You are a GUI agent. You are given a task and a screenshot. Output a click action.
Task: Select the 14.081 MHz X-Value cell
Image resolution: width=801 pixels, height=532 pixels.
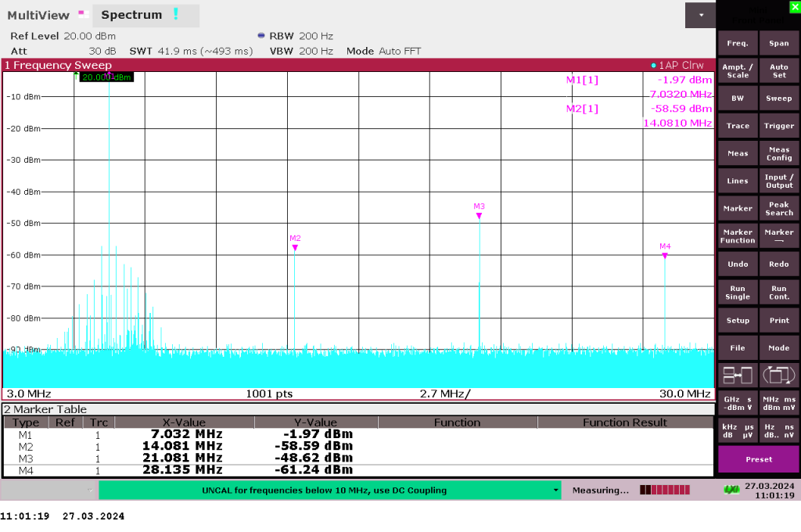point(182,446)
